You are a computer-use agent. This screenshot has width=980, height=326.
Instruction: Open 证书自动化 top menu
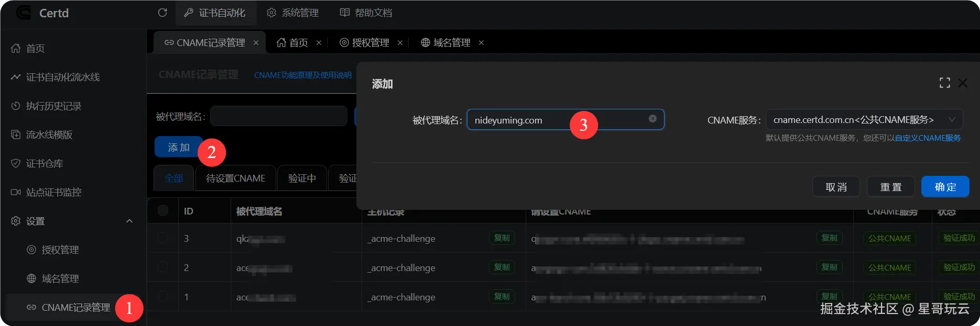coord(215,13)
